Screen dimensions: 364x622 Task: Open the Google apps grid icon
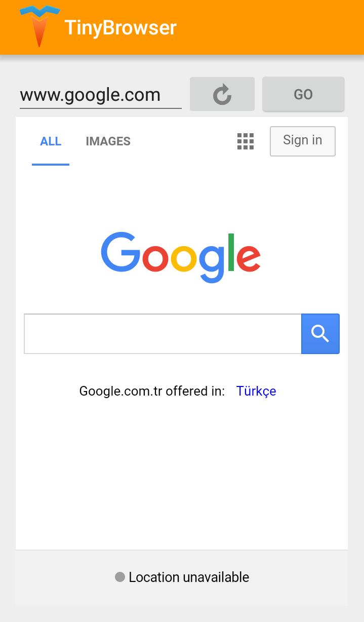pos(246,141)
